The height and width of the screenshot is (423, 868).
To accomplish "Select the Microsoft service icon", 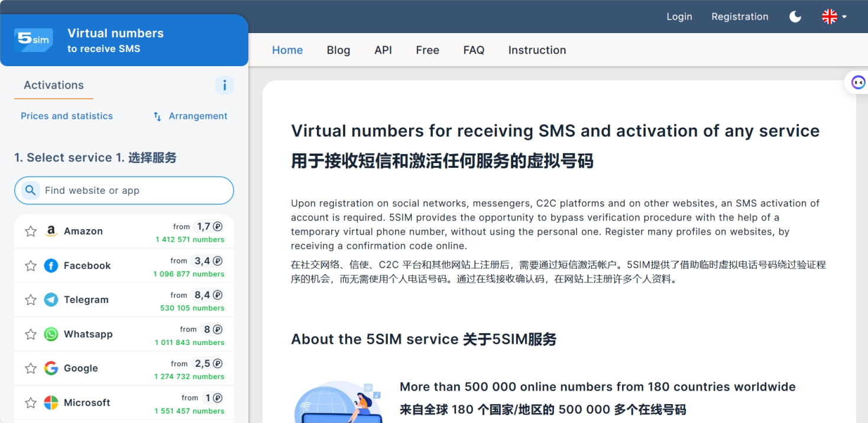I will pyautogui.click(x=51, y=402).
